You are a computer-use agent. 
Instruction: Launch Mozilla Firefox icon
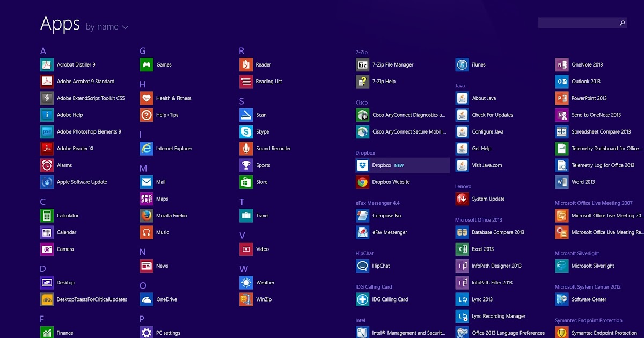coord(147,216)
